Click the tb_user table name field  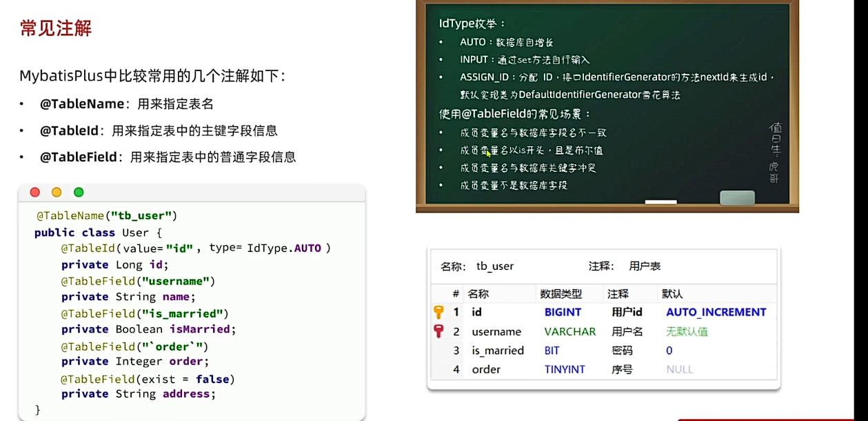[x=495, y=266]
